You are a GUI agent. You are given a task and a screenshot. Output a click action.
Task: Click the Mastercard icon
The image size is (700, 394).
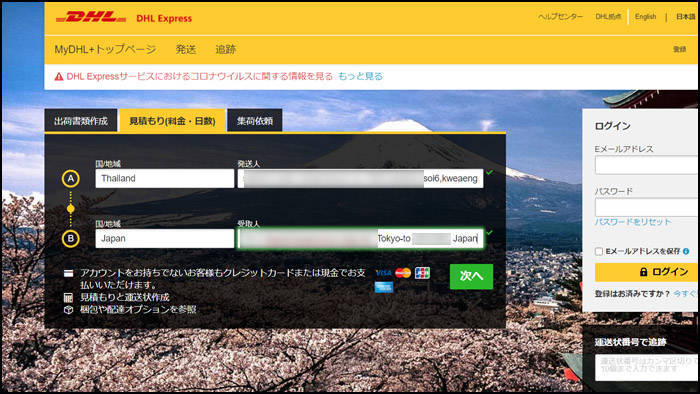pyautogui.click(x=403, y=273)
